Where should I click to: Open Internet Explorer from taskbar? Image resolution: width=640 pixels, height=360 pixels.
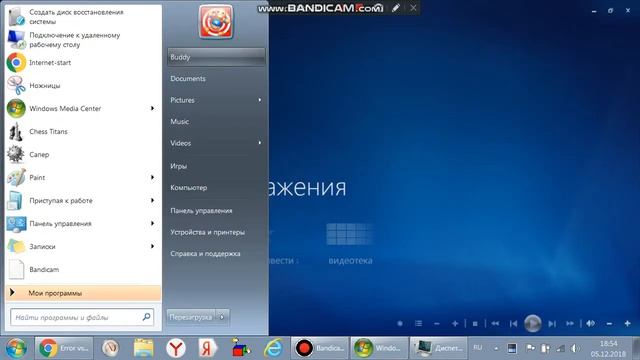click(273, 348)
